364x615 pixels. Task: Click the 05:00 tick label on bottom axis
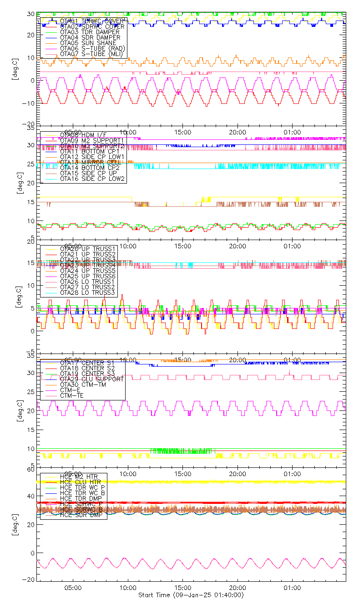(73, 588)
